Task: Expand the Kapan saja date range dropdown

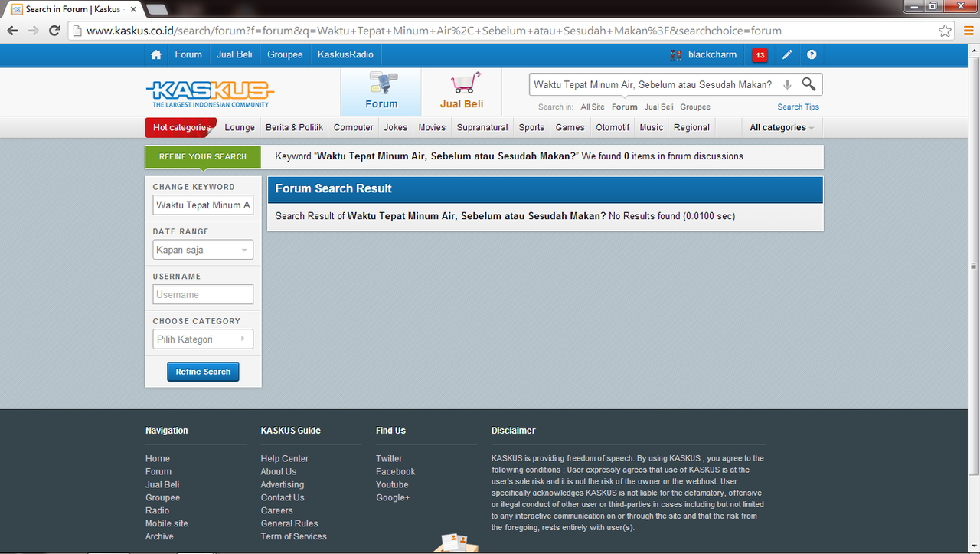Action: (203, 250)
